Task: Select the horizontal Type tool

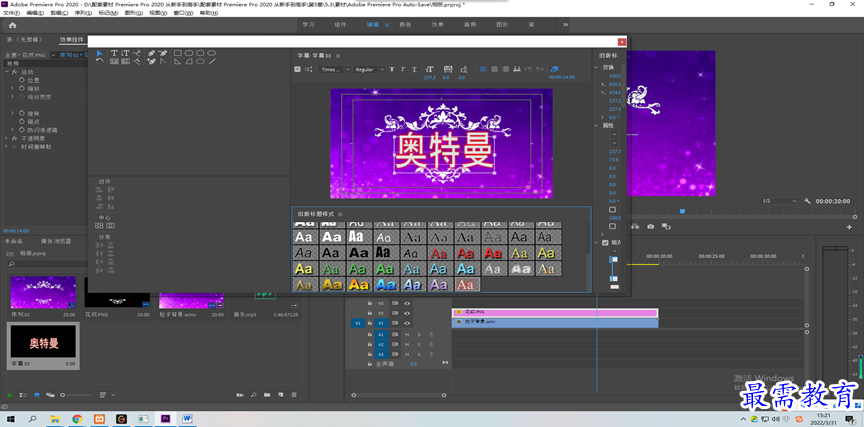Action: point(114,53)
